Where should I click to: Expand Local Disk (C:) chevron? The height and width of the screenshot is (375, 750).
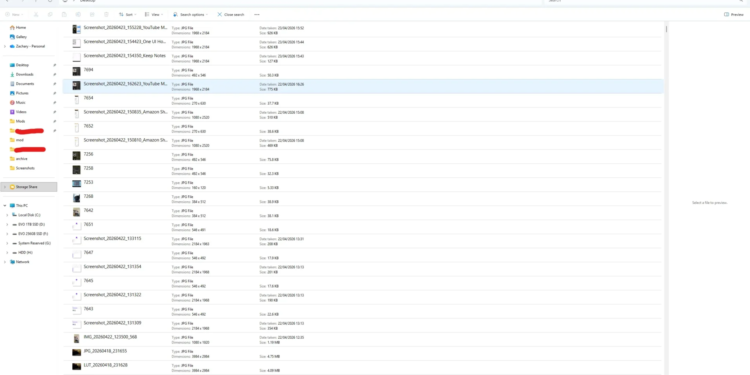click(7, 215)
